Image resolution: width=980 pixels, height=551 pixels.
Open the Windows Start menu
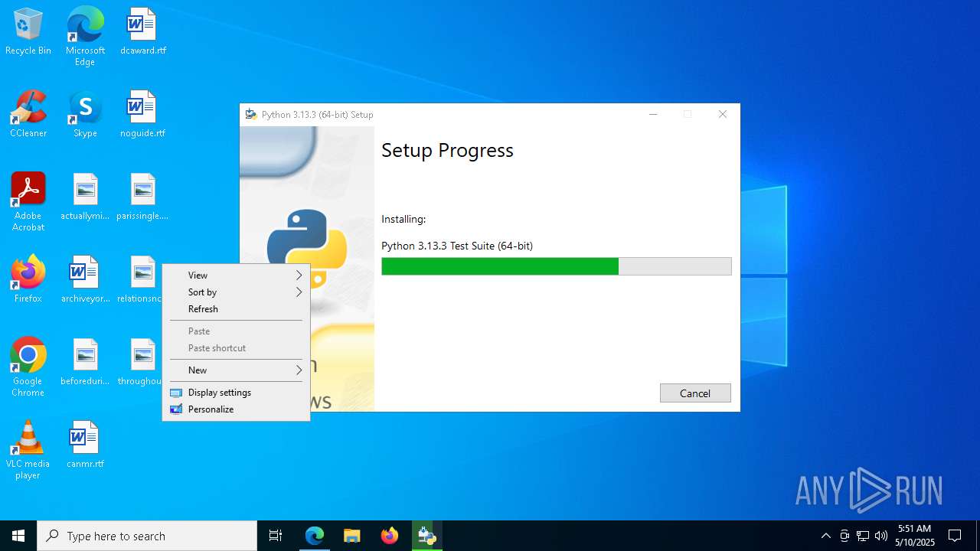click(18, 536)
